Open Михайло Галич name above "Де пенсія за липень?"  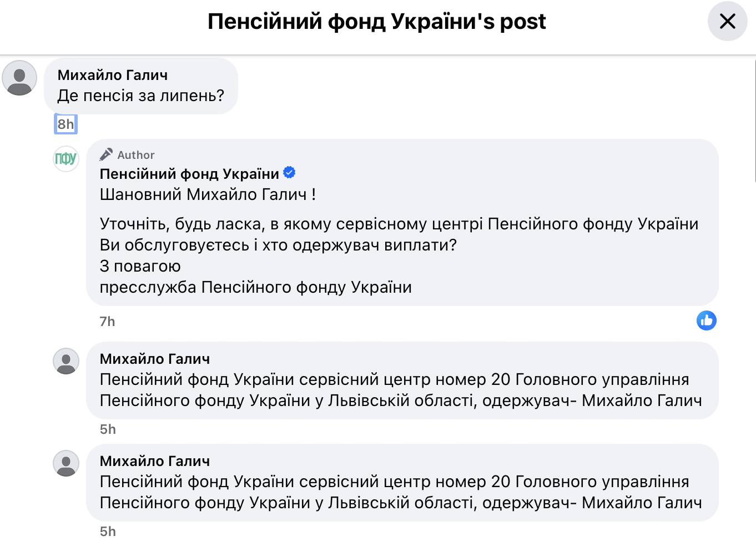click(x=113, y=75)
